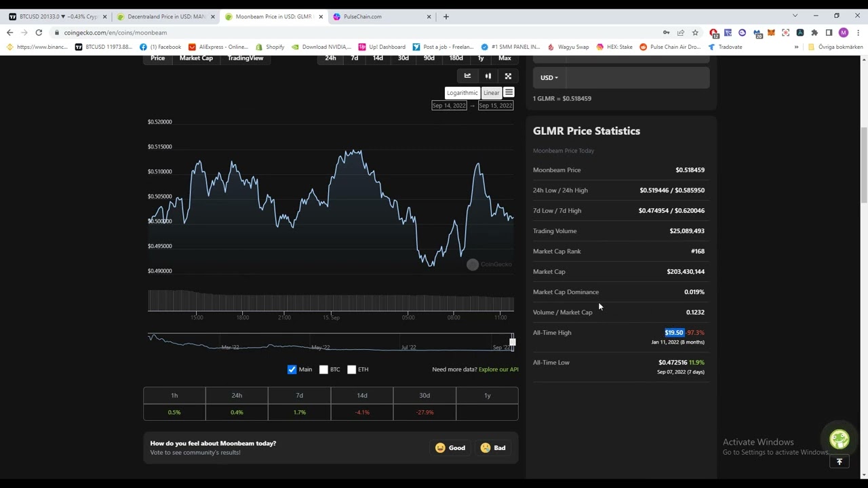Switch to the TradingView chart tab
868x488 pixels.
click(245, 58)
